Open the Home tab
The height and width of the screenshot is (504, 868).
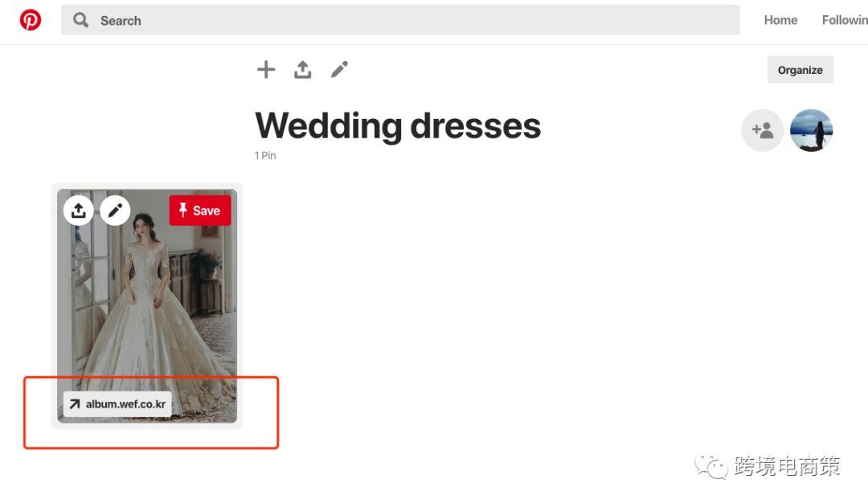click(x=780, y=20)
